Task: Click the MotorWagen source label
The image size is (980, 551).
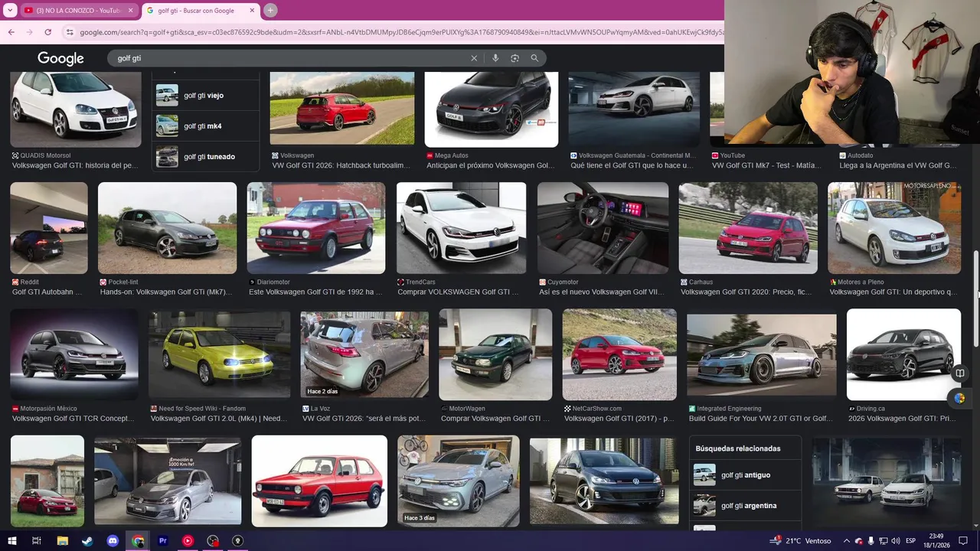Action: pyautogui.click(x=467, y=409)
